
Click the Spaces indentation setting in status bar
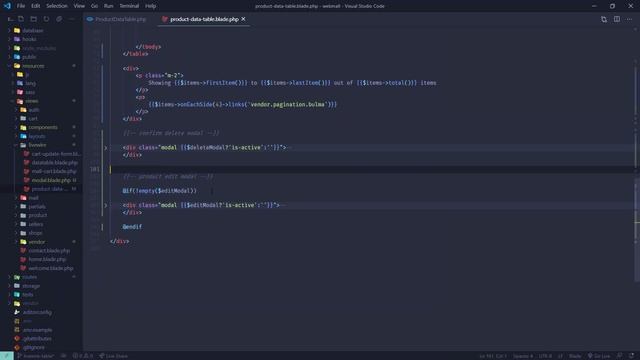click(523, 356)
